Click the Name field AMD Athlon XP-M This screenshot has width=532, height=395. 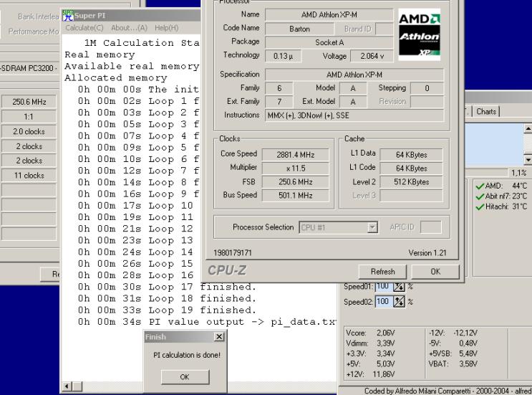329,14
